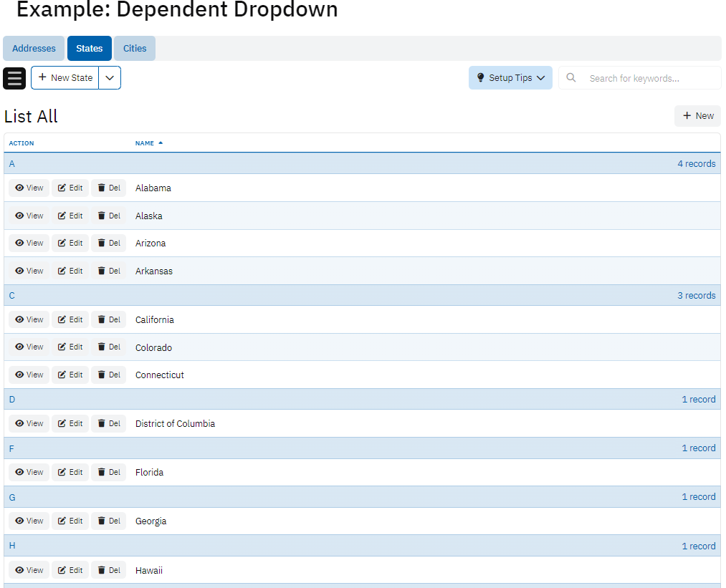
Task: Click the New button beside List All
Action: point(697,116)
